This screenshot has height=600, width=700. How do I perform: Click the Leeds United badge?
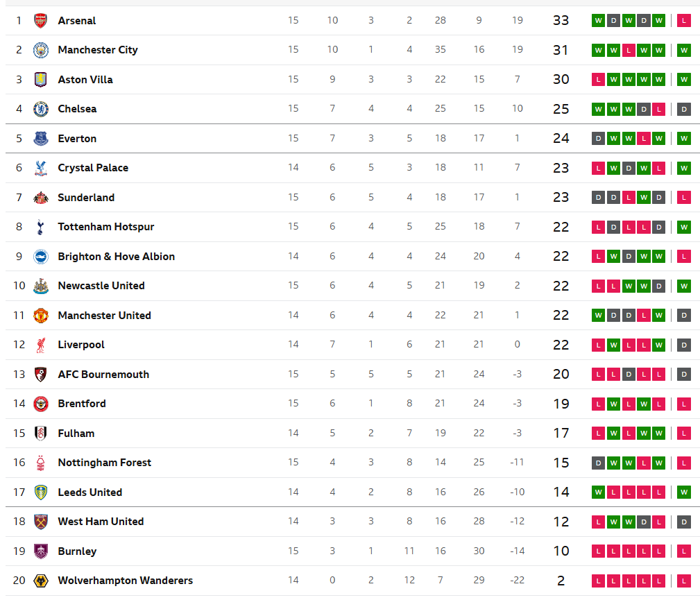41,492
